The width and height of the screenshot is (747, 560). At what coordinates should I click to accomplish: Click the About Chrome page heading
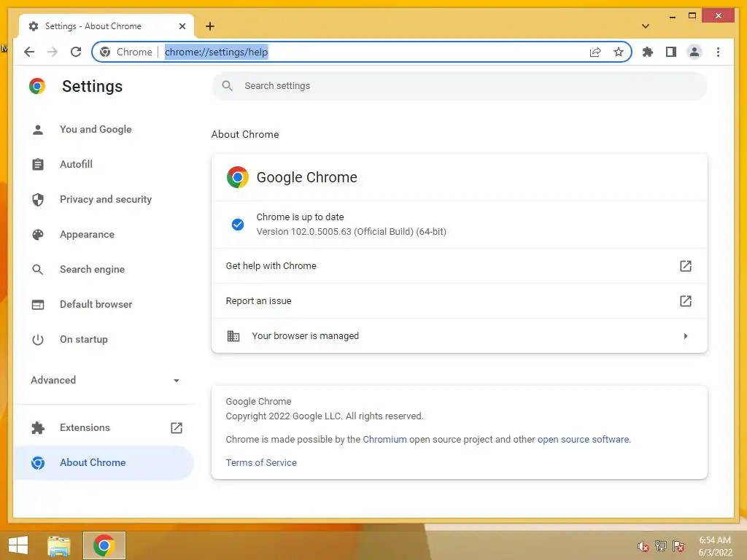pyautogui.click(x=245, y=134)
